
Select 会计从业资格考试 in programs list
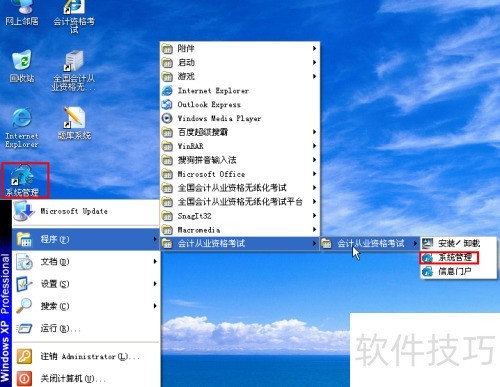(240, 243)
